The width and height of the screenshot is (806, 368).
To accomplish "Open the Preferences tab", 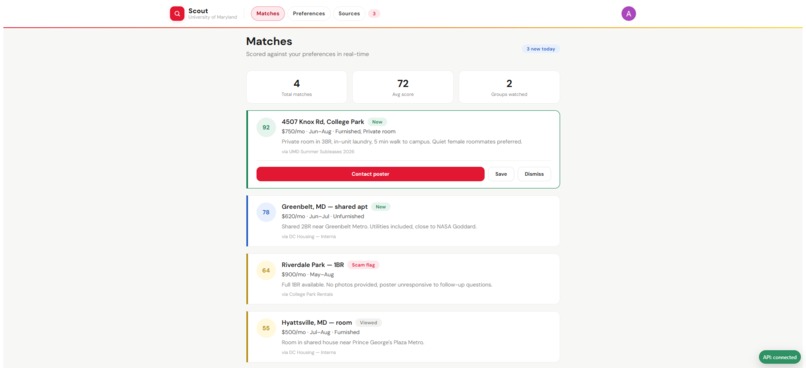I will (x=309, y=14).
